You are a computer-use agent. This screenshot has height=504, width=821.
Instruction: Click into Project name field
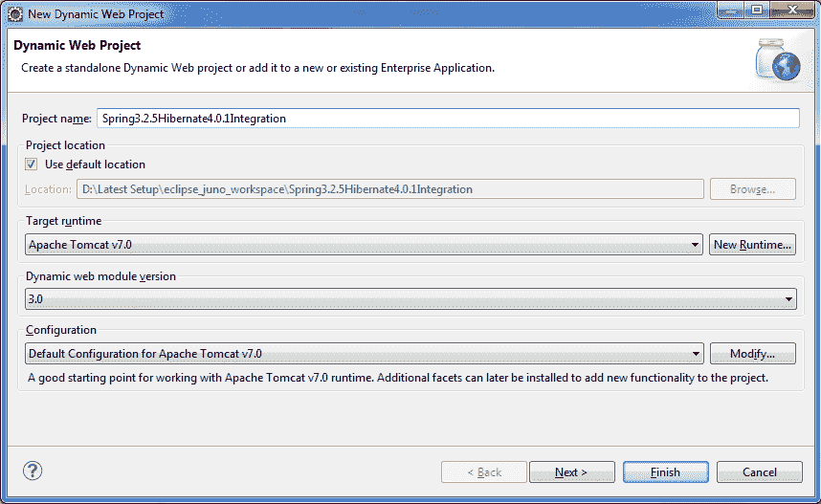point(448,119)
